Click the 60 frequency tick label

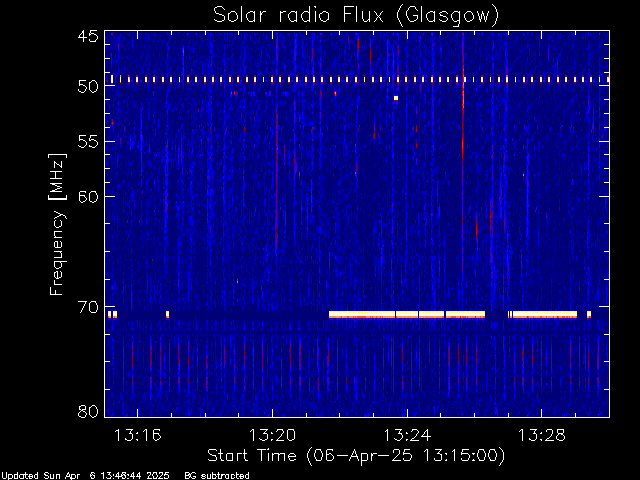pyautogui.click(x=88, y=196)
